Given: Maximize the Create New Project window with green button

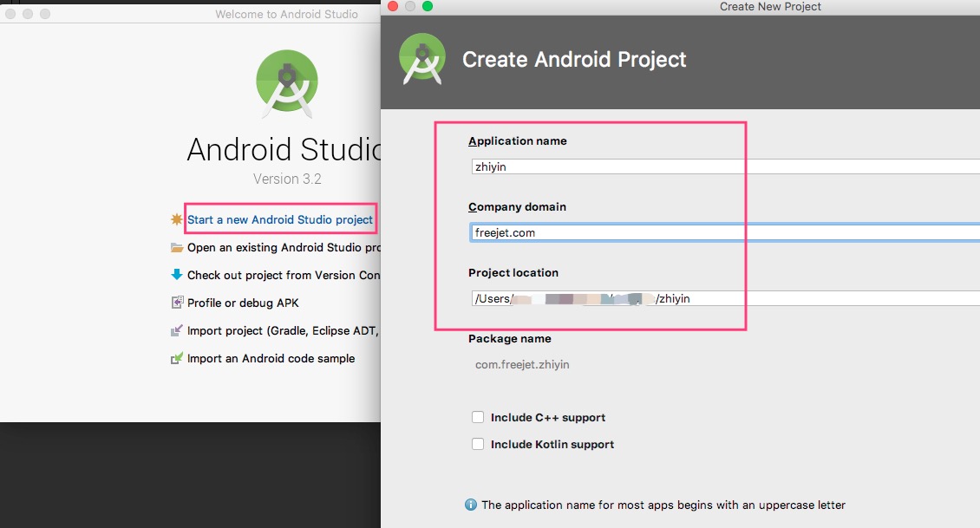Looking at the screenshot, I should pos(428,6).
